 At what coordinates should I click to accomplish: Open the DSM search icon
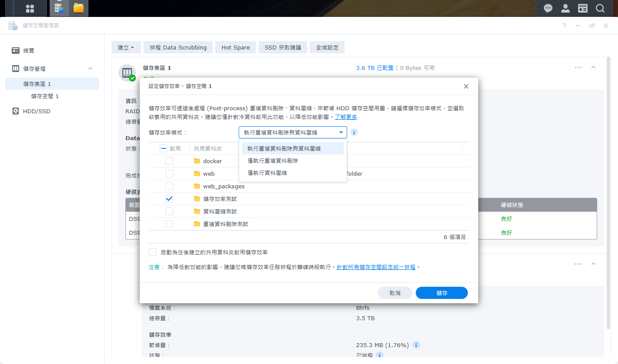click(600, 8)
